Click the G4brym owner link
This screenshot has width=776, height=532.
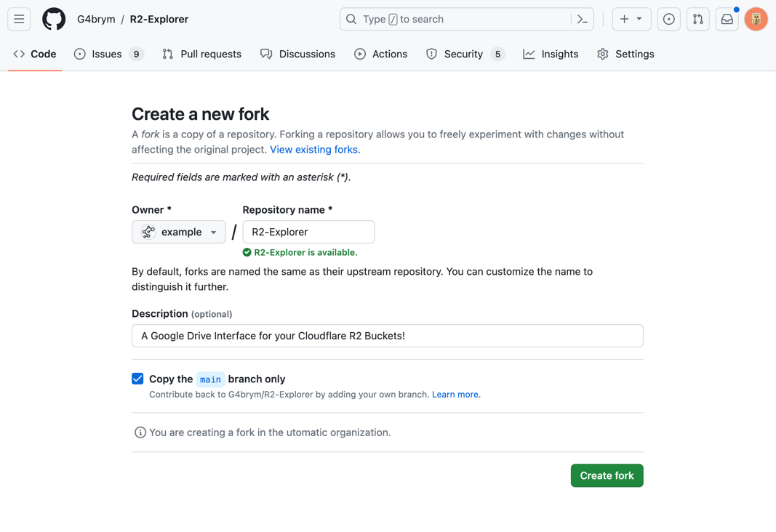[96, 20]
